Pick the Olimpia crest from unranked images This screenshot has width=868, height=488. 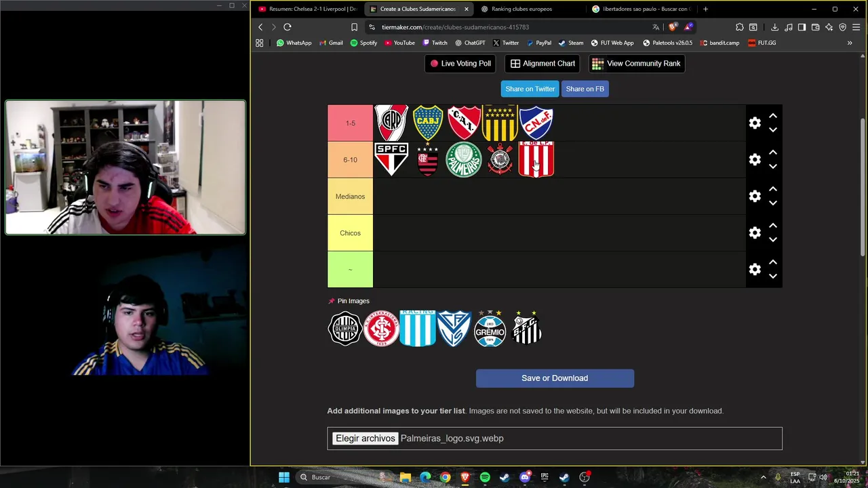pyautogui.click(x=344, y=329)
